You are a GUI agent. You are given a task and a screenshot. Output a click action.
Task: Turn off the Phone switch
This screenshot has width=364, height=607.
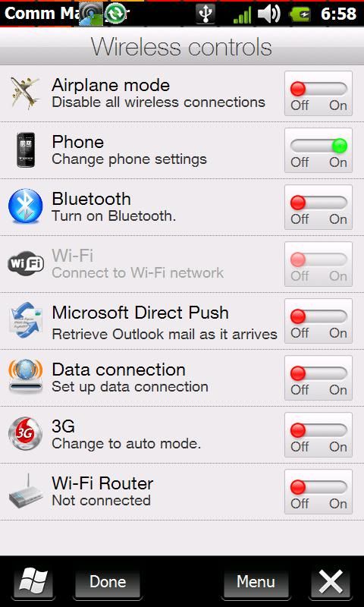(x=318, y=150)
